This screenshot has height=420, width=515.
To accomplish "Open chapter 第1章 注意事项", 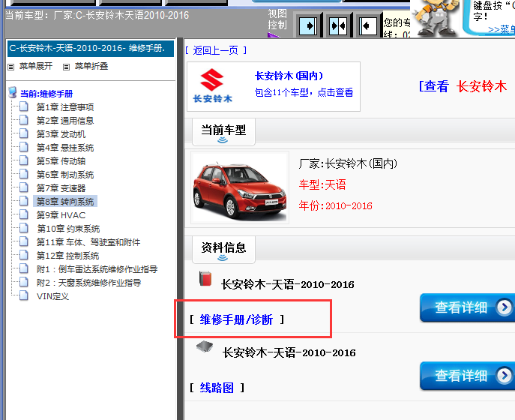I will (65, 107).
